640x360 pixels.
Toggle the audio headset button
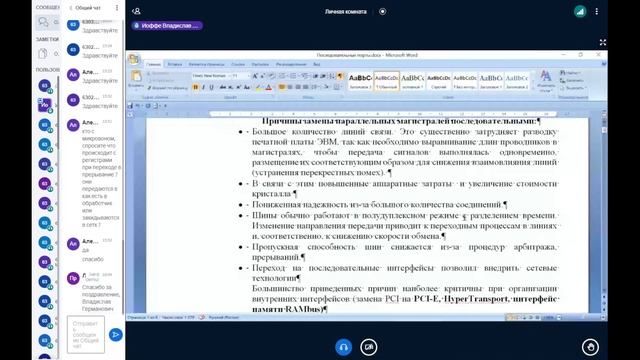click(x=343, y=347)
